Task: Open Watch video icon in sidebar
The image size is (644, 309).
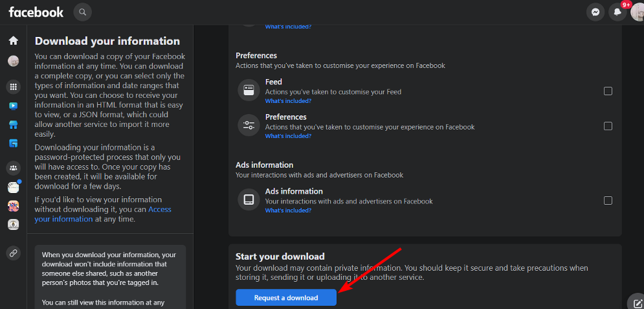Action: (14, 106)
